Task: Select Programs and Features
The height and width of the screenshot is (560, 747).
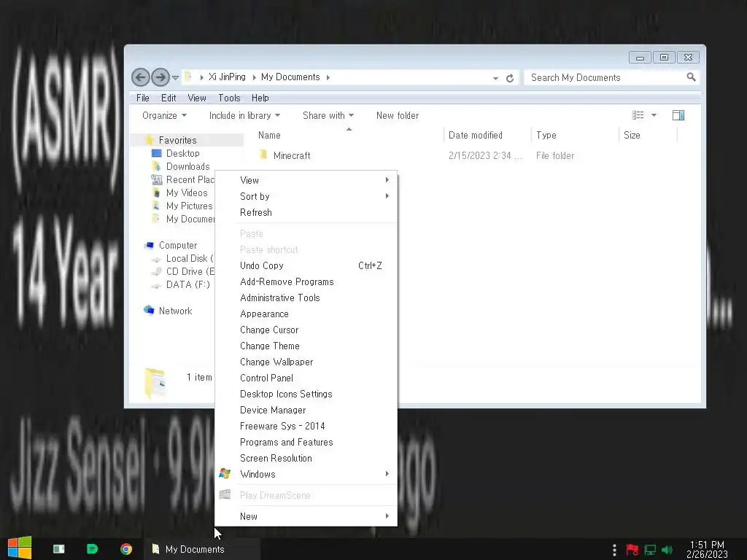Action: [x=306, y=442]
